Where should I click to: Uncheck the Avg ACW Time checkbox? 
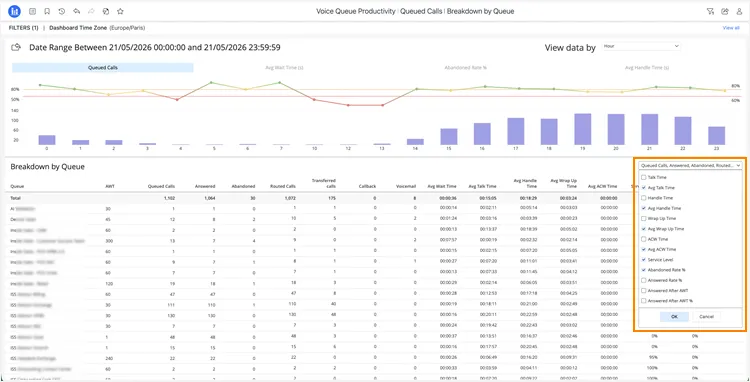[644, 250]
